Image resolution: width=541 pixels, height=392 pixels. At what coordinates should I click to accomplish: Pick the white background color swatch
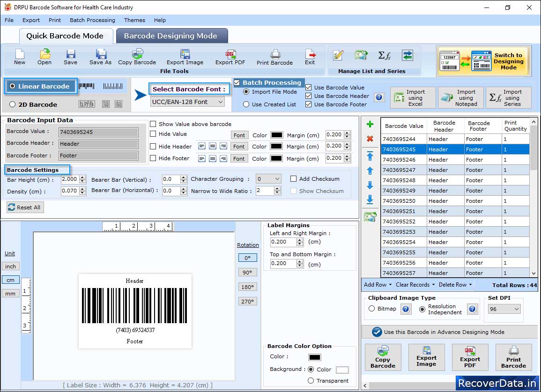[342, 370]
